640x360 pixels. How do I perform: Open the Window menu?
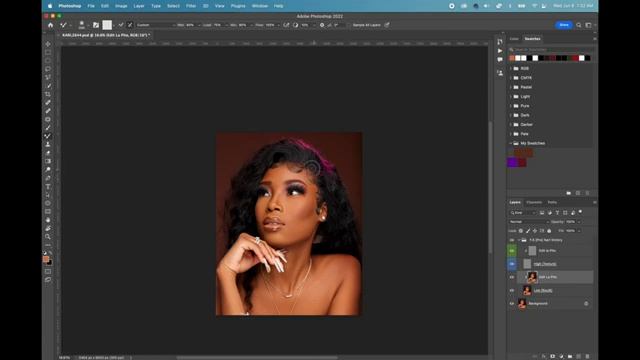click(x=260, y=6)
